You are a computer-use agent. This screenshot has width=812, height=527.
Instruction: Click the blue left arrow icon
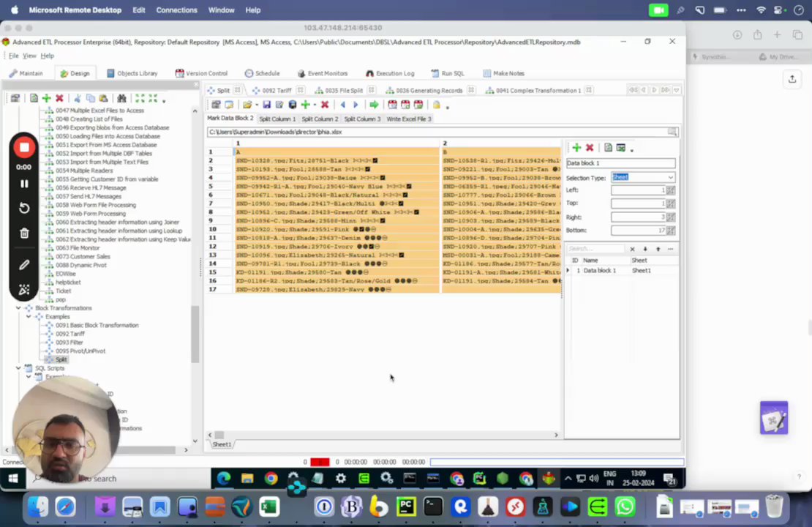click(343, 105)
